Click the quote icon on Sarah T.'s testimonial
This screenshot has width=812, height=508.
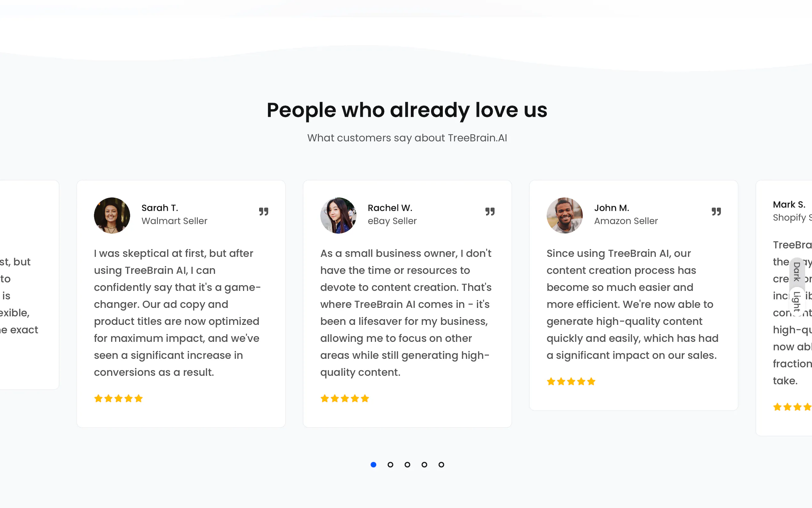263,211
